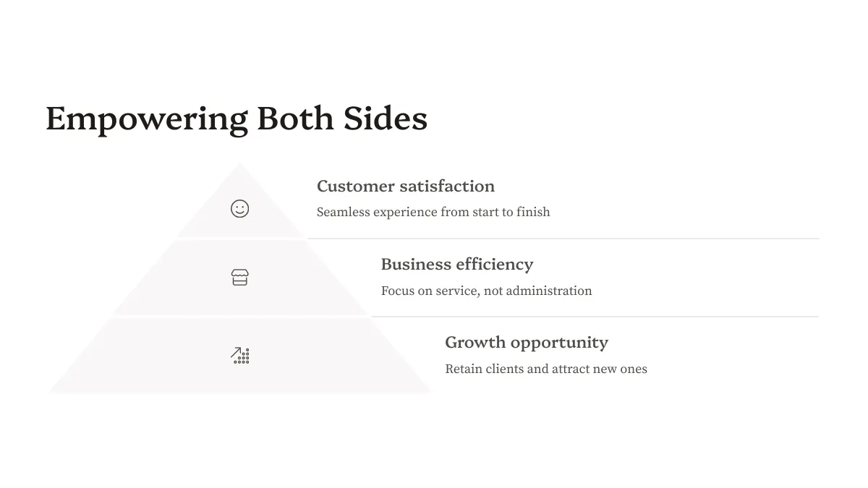Click the 'Business efficiency' heading
Image resolution: width=868 pixels, height=488 pixels.
[457, 265]
